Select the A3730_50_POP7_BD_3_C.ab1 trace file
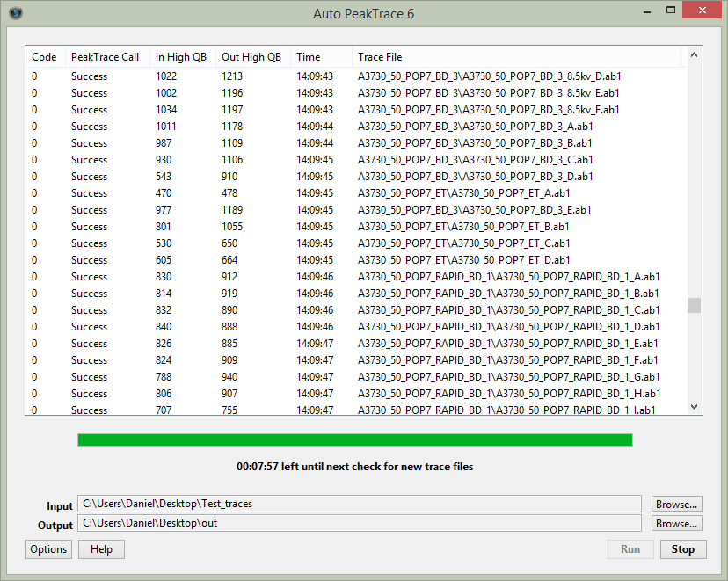Image resolution: width=728 pixels, height=581 pixels. pos(476,160)
